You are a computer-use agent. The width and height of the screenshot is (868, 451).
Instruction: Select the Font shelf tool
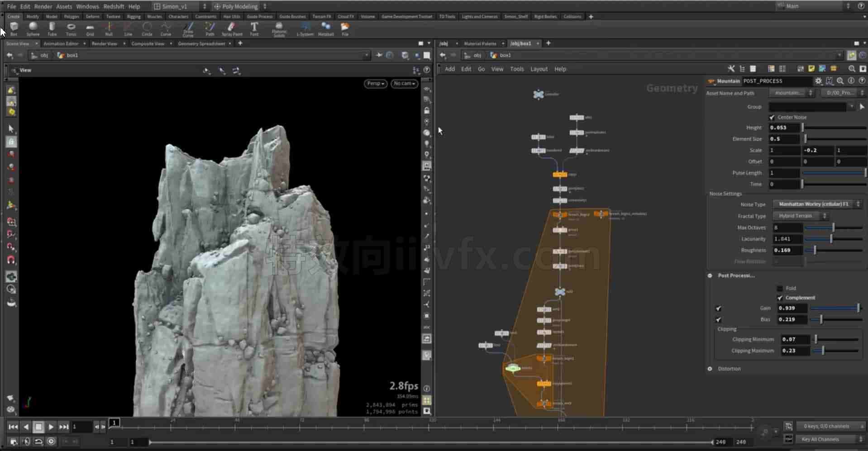(254, 29)
